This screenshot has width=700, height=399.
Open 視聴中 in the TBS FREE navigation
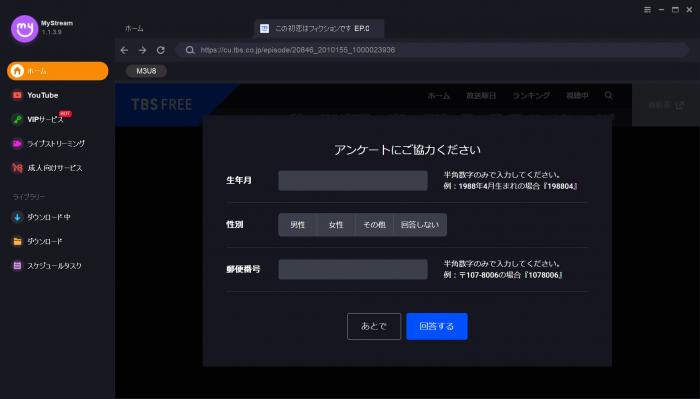[577, 96]
